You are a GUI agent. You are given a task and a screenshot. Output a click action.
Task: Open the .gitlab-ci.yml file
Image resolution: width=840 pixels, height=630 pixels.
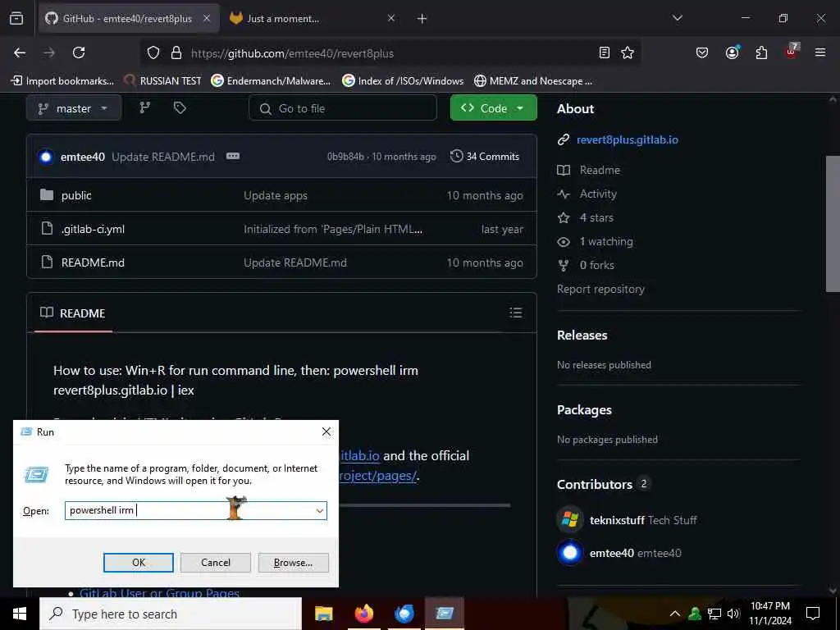[93, 230]
